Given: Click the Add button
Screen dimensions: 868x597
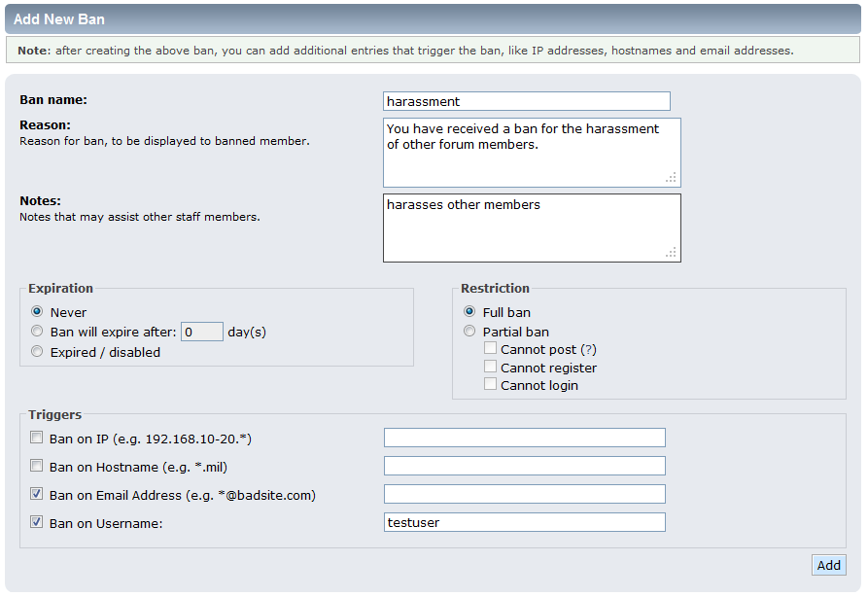Looking at the screenshot, I should [828, 565].
